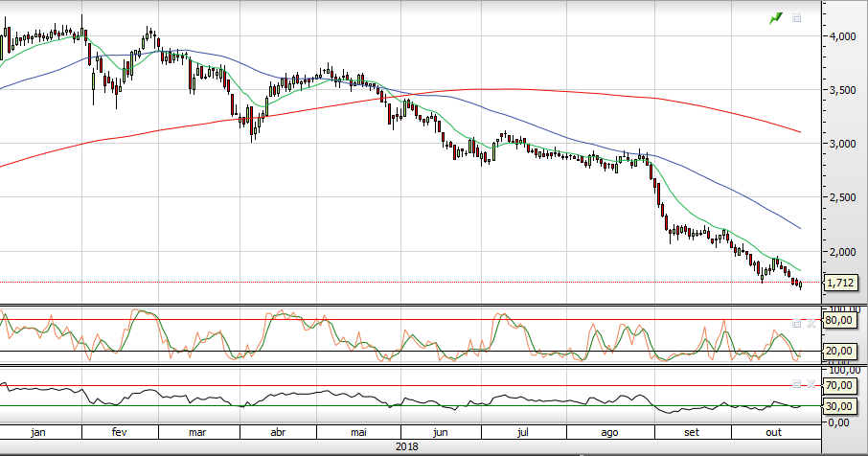
Task: Click the green chart arrow icon
Action: tap(776, 17)
